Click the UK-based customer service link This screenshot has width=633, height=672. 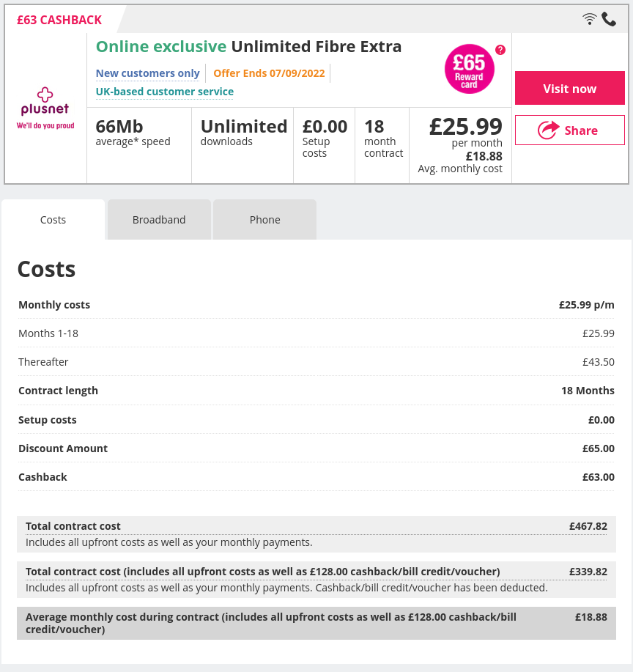pos(165,92)
